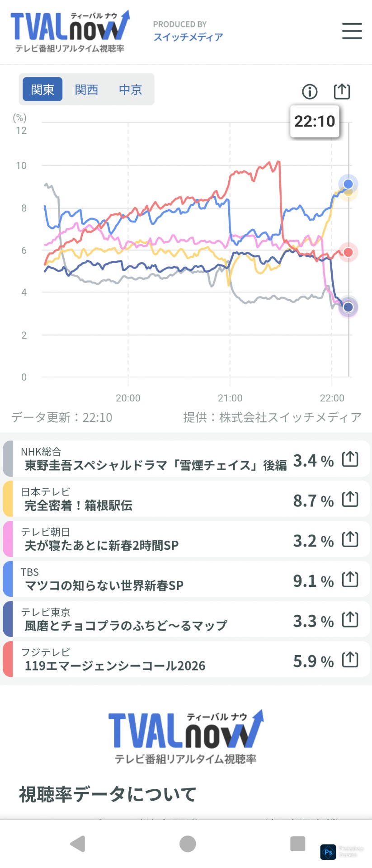
Task: Open the スイッチメディア producer link
Action: [188, 37]
